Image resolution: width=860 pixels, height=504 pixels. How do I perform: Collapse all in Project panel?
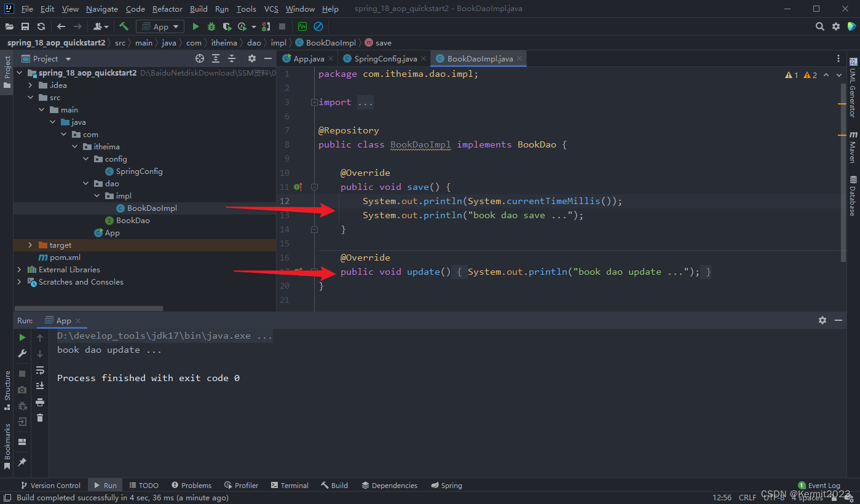[x=232, y=58]
